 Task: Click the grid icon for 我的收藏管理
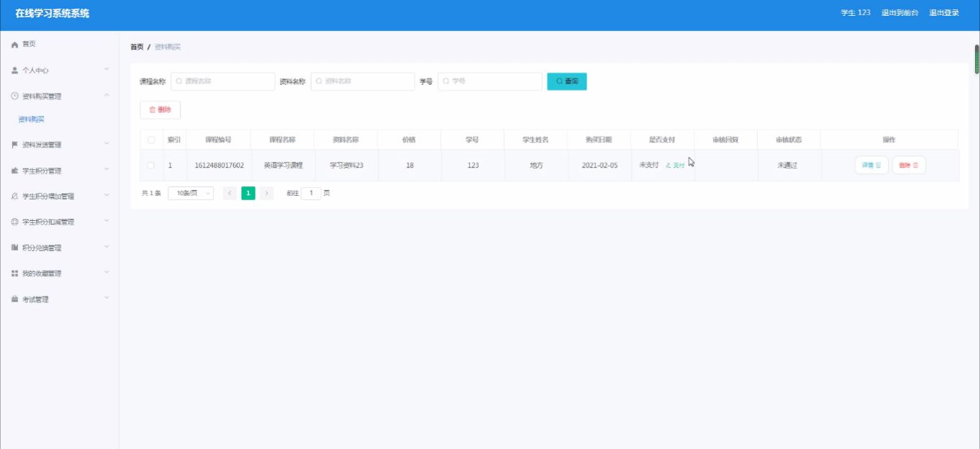coord(14,273)
